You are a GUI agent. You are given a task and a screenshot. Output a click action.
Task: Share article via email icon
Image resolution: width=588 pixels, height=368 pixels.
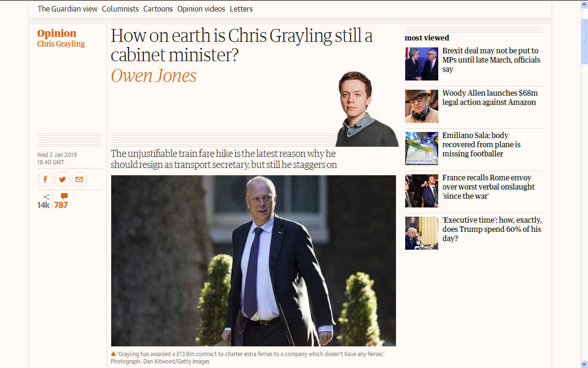coord(79,179)
